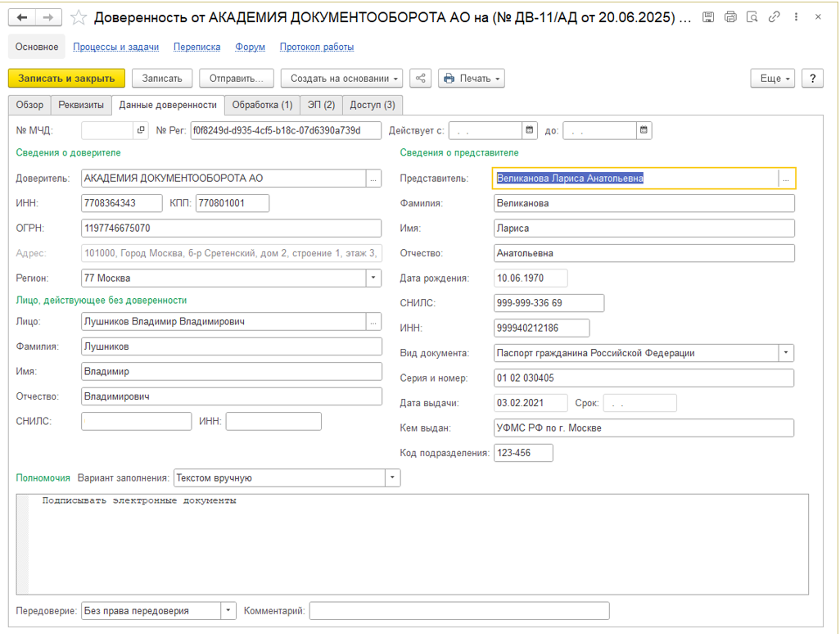Click the № МЧД input field

click(x=107, y=130)
